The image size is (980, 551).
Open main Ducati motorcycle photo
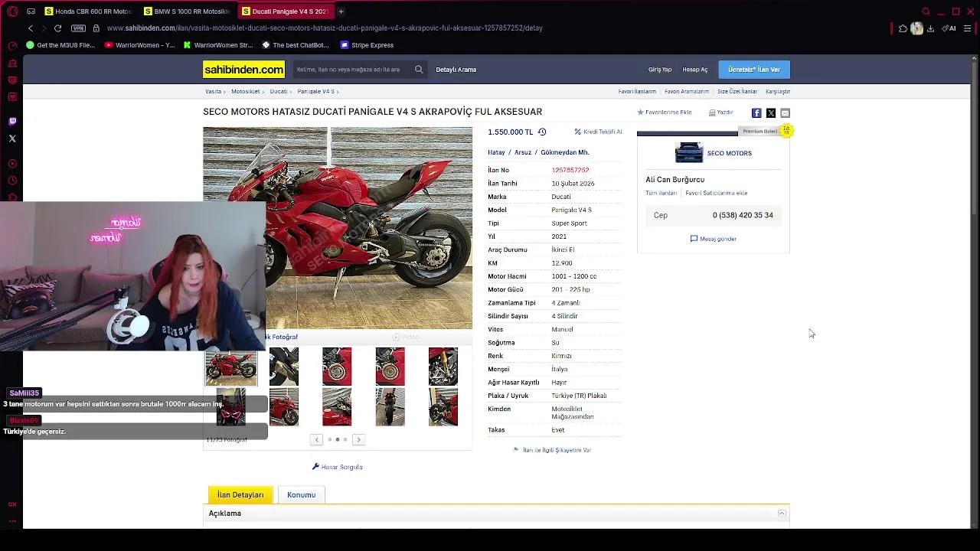(x=338, y=228)
